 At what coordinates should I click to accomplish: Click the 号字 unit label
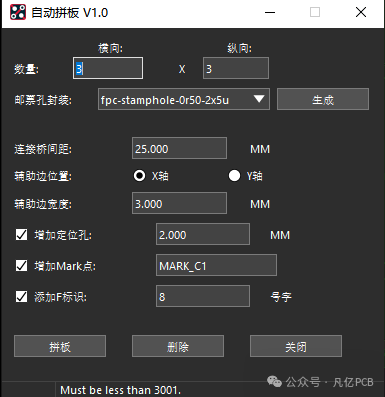click(281, 296)
